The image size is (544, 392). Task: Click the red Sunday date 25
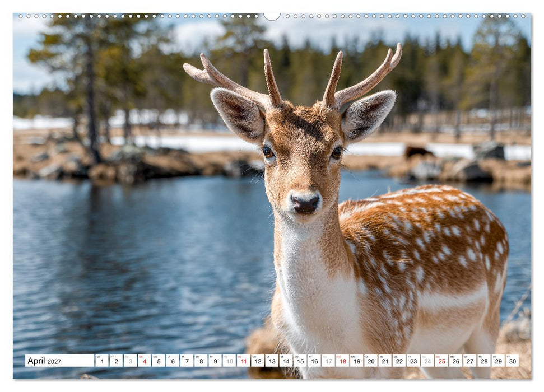click(x=441, y=361)
